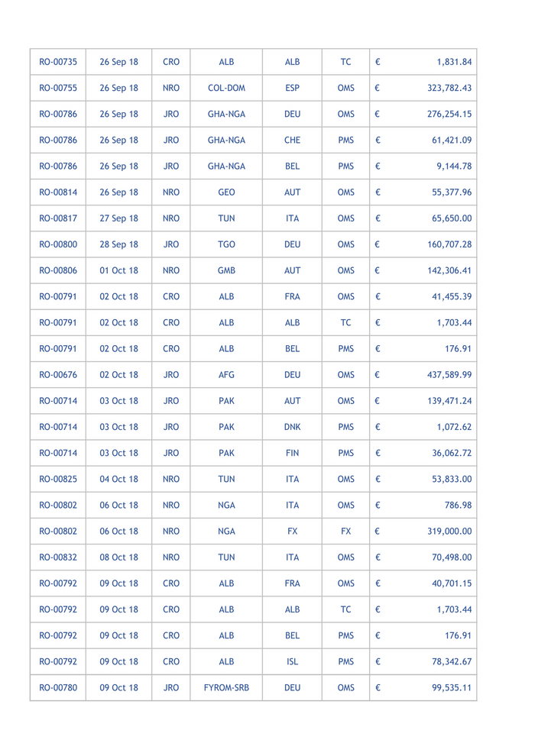The height and width of the screenshot is (756, 535).
Task: Click the TGO destination cell
Action: (226, 244)
